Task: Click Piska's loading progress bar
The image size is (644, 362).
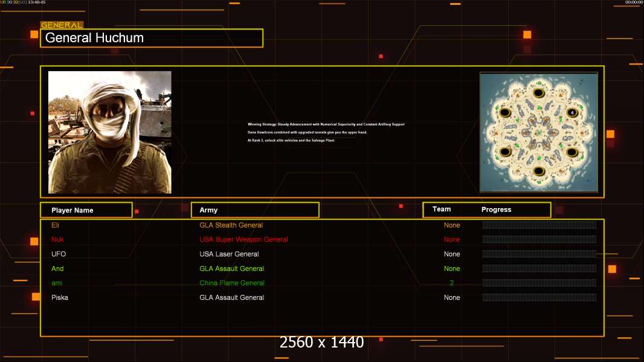Action: coord(539,297)
